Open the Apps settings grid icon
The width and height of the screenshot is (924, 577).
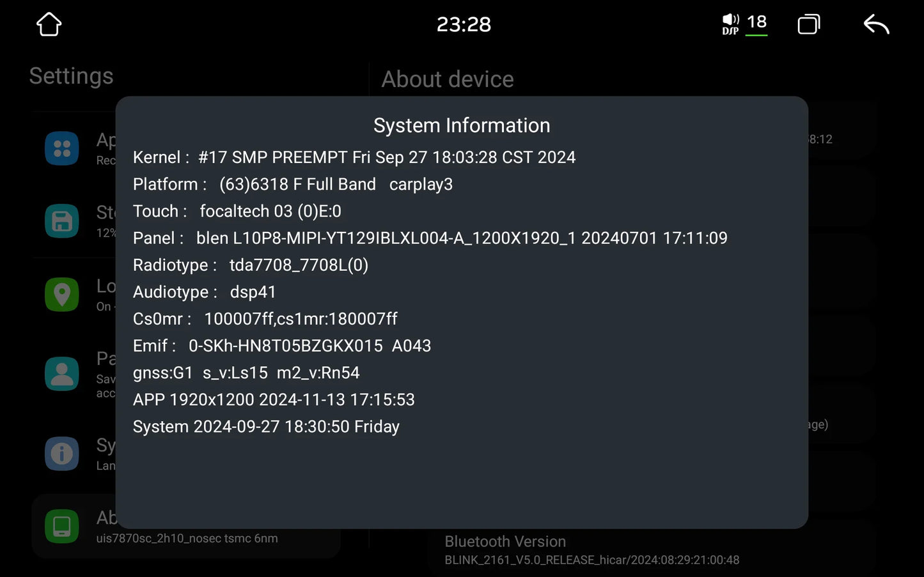click(62, 148)
